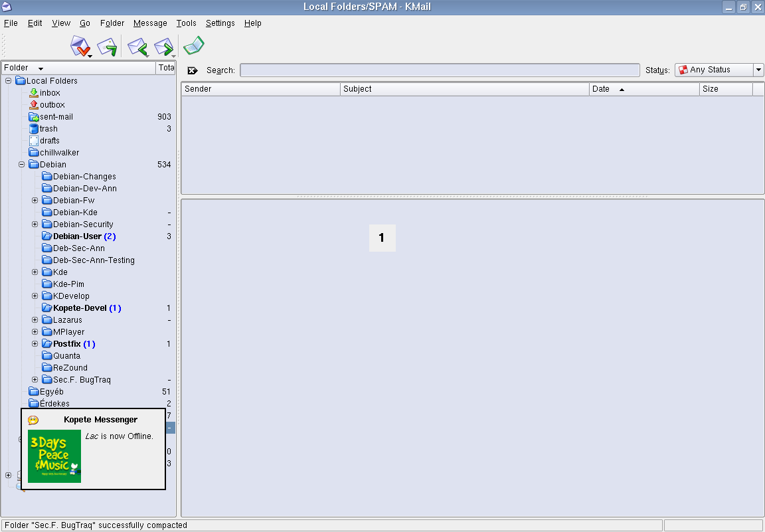The image size is (765, 532).
Task: Sort messages by the Subject column
Action: (x=464, y=89)
